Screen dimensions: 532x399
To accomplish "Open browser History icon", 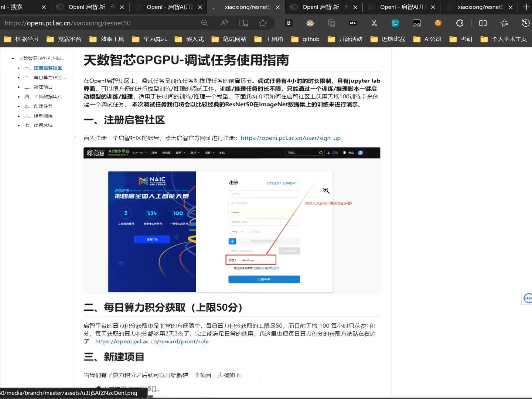I will [525, 23].
